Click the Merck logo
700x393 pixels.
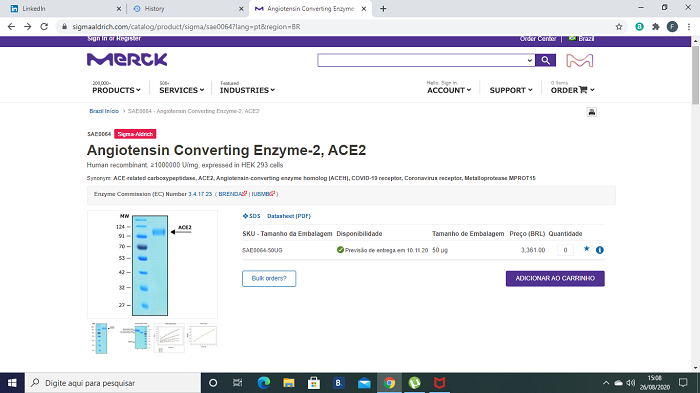(127, 59)
